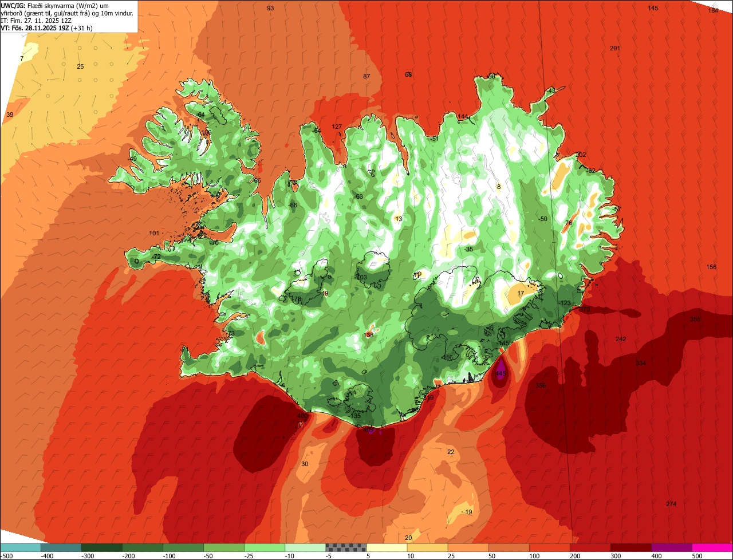Click the dark teal legend swatch between -400 and -300
Screen dimensions: 733x560
[x=61, y=547]
